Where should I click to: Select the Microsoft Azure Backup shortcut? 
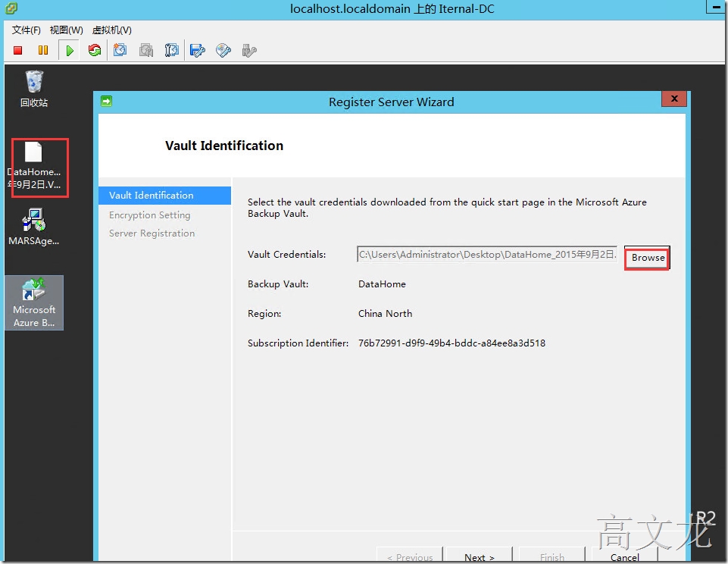click(34, 302)
